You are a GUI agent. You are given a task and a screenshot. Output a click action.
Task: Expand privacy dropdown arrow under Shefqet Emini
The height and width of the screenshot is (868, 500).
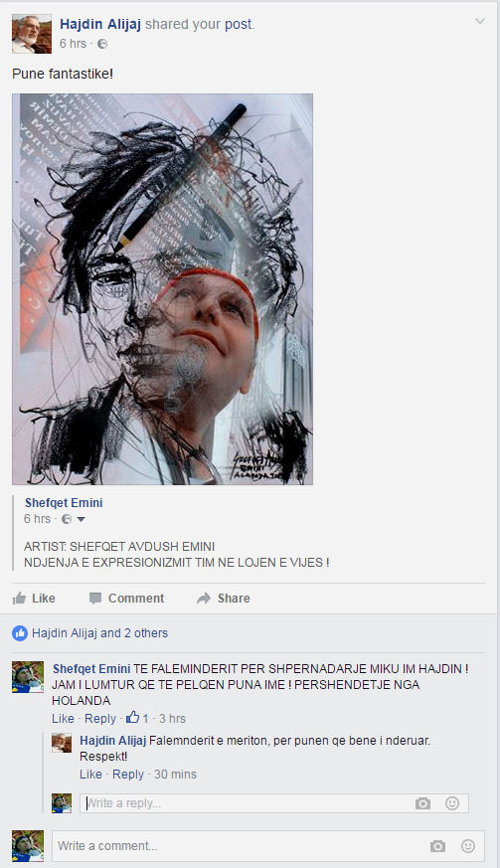pyautogui.click(x=81, y=519)
